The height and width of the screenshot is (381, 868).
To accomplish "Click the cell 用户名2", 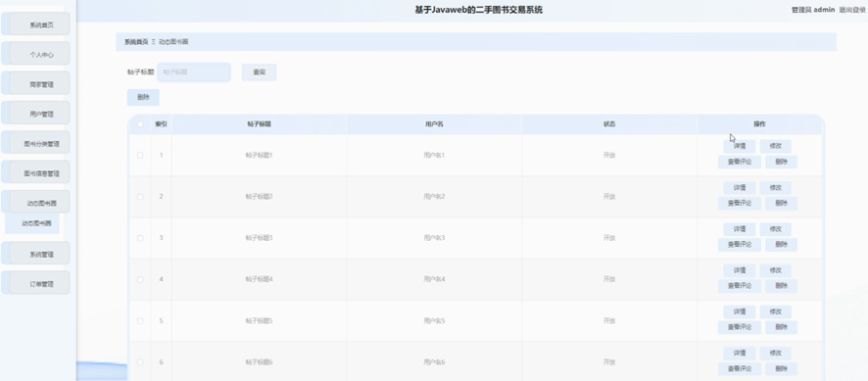I will click(434, 197).
